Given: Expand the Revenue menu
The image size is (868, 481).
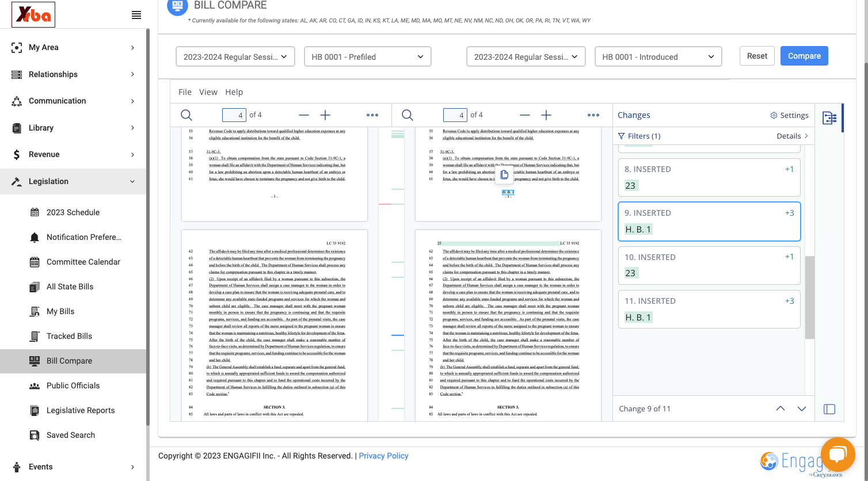Looking at the screenshot, I should pos(73,154).
